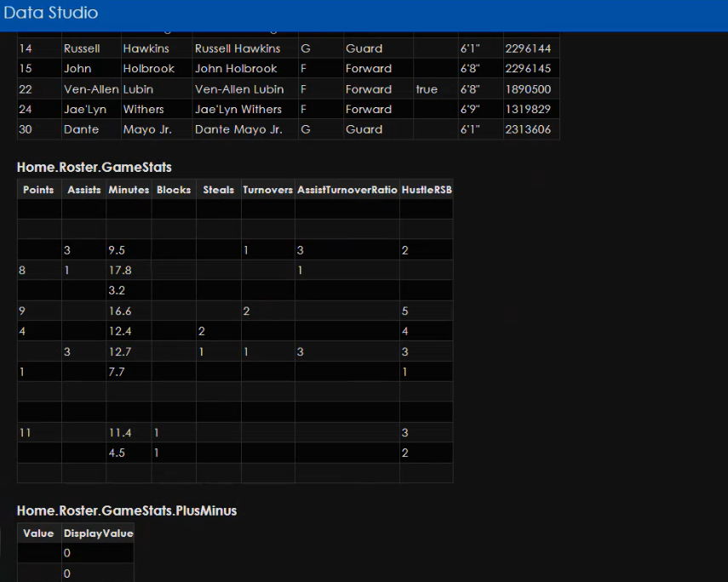Select the Points column header

click(38, 190)
